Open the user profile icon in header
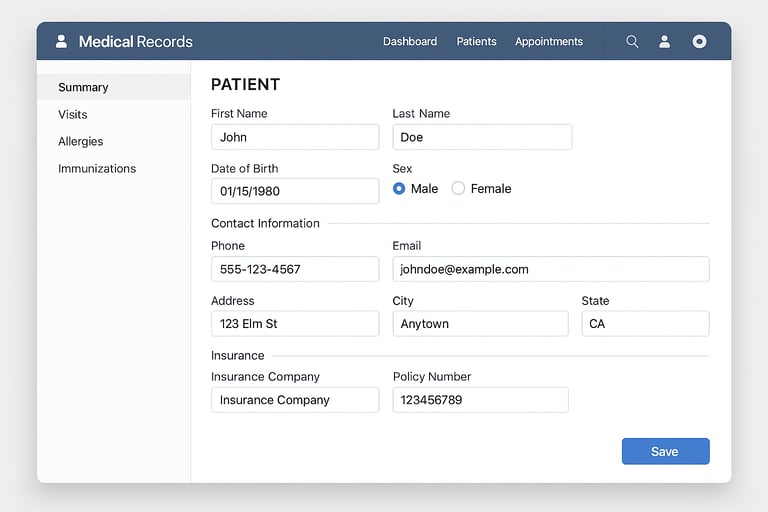This screenshot has width=768, height=512. [664, 41]
